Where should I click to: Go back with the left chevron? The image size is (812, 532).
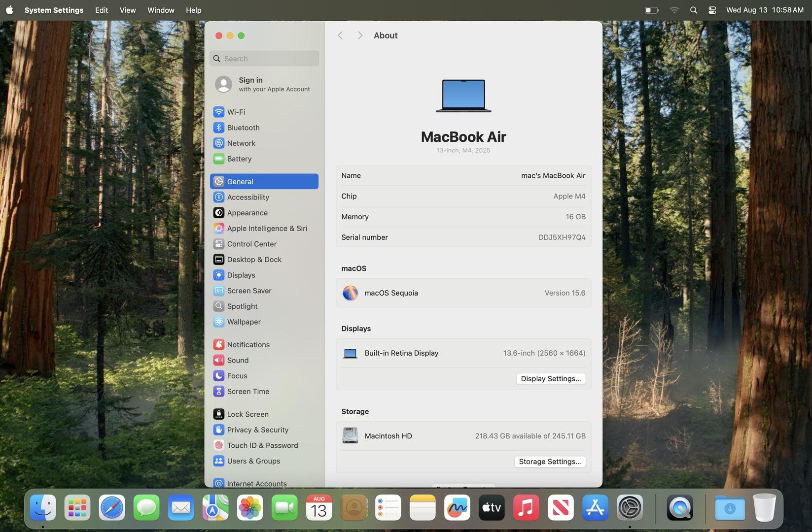340,35
